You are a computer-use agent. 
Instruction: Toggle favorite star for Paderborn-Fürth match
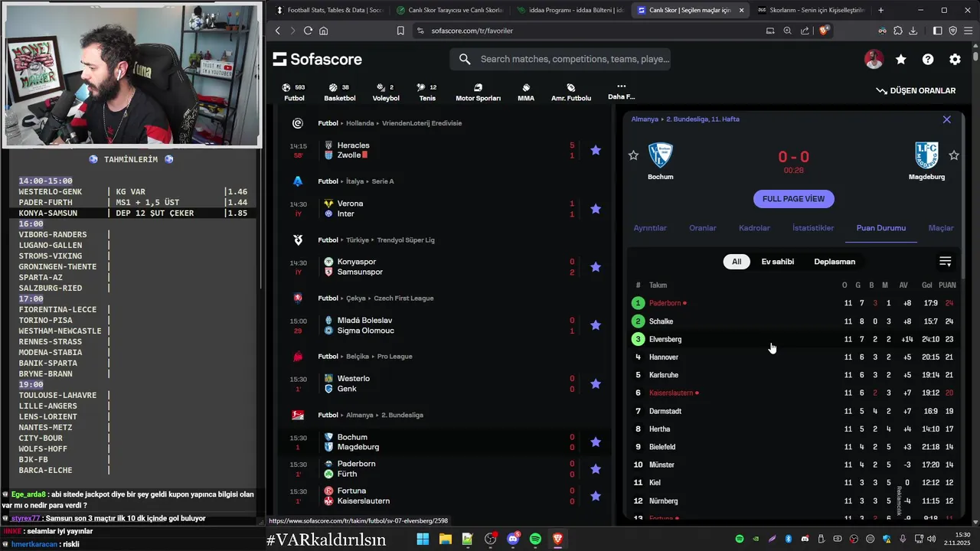[596, 468]
